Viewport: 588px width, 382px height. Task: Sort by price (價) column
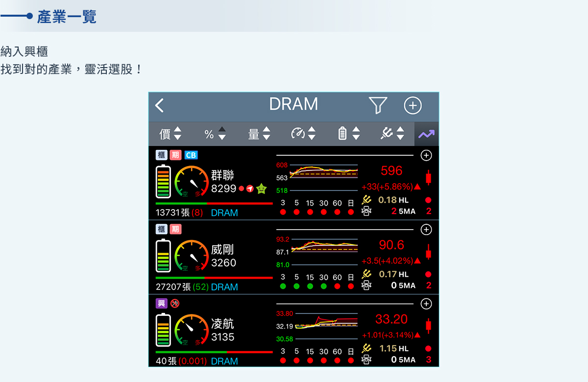[x=171, y=134]
